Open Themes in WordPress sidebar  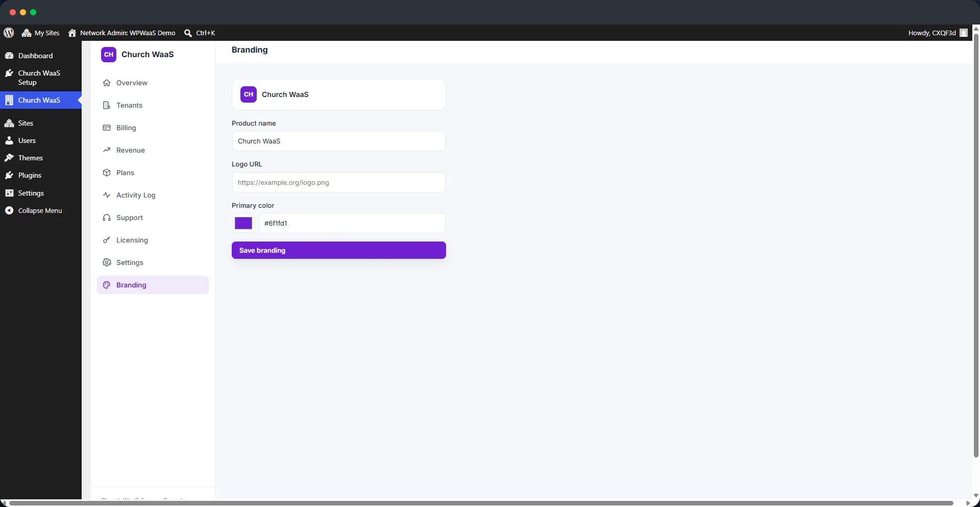[40, 158]
